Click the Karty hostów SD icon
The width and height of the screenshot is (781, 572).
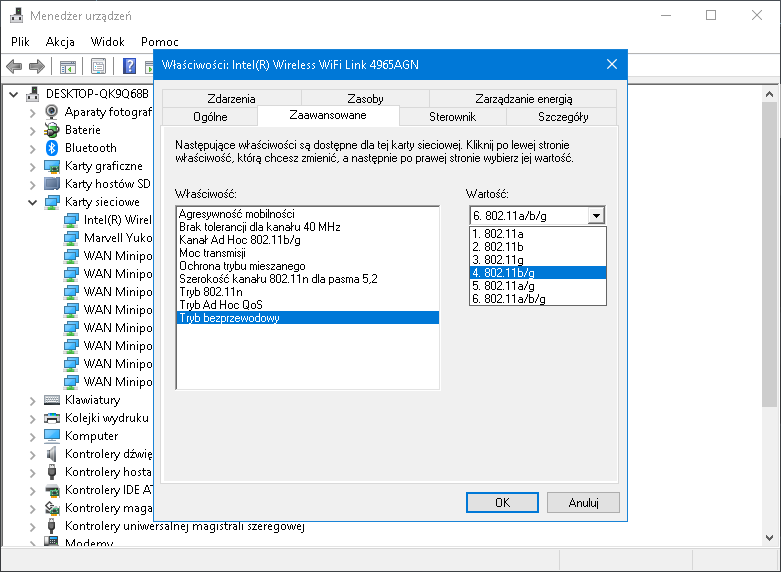pos(52,184)
